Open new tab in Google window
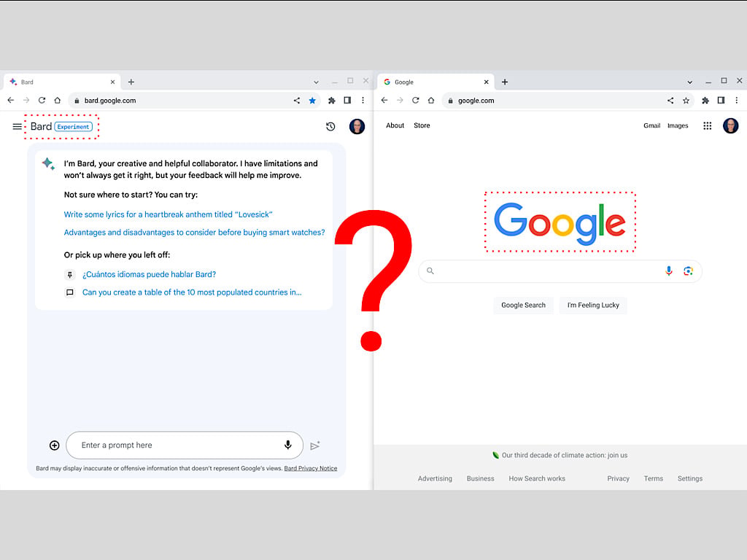The image size is (747, 560). (x=505, y=82)
